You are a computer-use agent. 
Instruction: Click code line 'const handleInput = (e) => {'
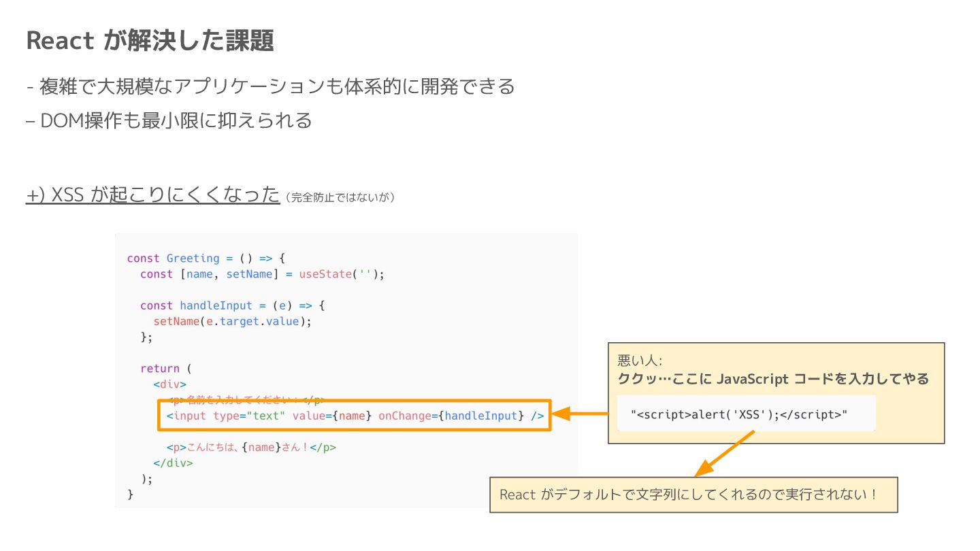click(x=232, y=305)
